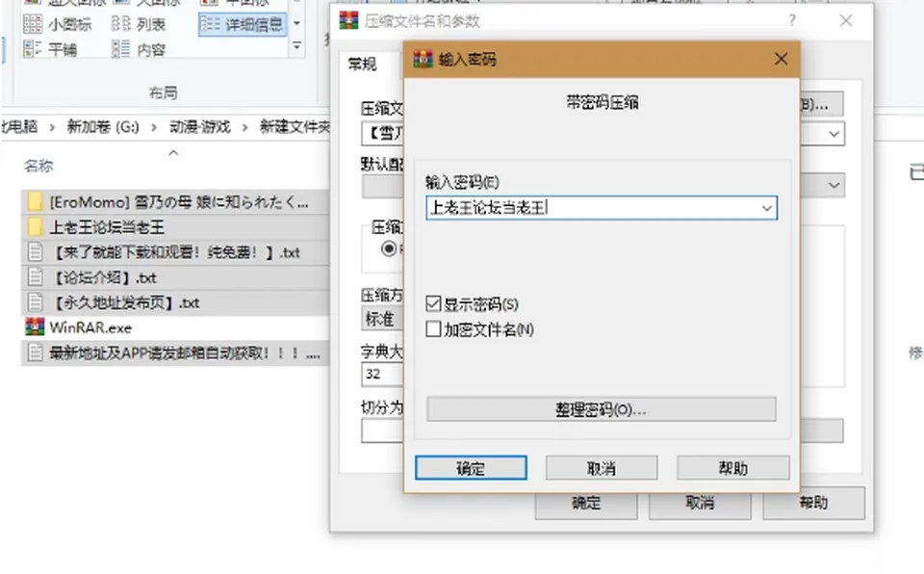Click 帮助 in the 输入密码 dialog
Viewport: 924px width, 574px height.
tap(733, 468)
